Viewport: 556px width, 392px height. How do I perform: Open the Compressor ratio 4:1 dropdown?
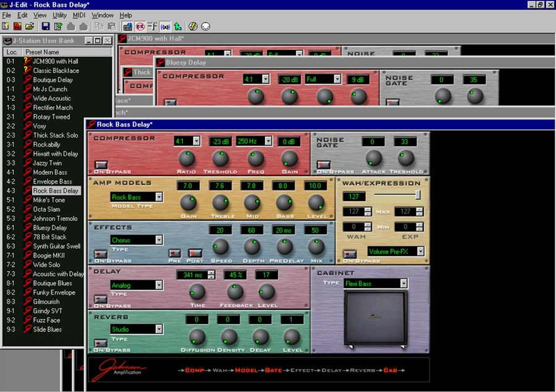click(x=197, y=141)
